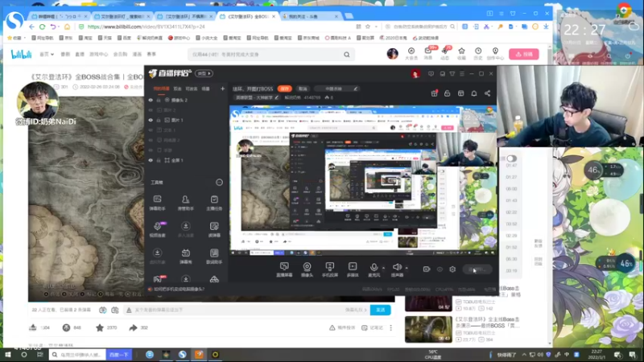This screenshot has width=644, height=362.
Task: Open the mode pill button beside the logo
Action: pyautogui.click(x=204, y=73)
